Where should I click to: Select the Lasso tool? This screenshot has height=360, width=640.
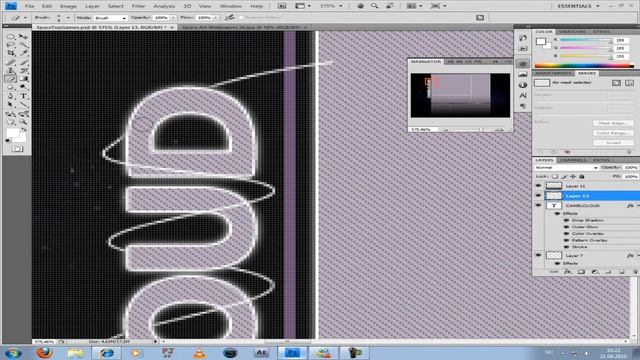pyautogui.click(x=11, y=45)
